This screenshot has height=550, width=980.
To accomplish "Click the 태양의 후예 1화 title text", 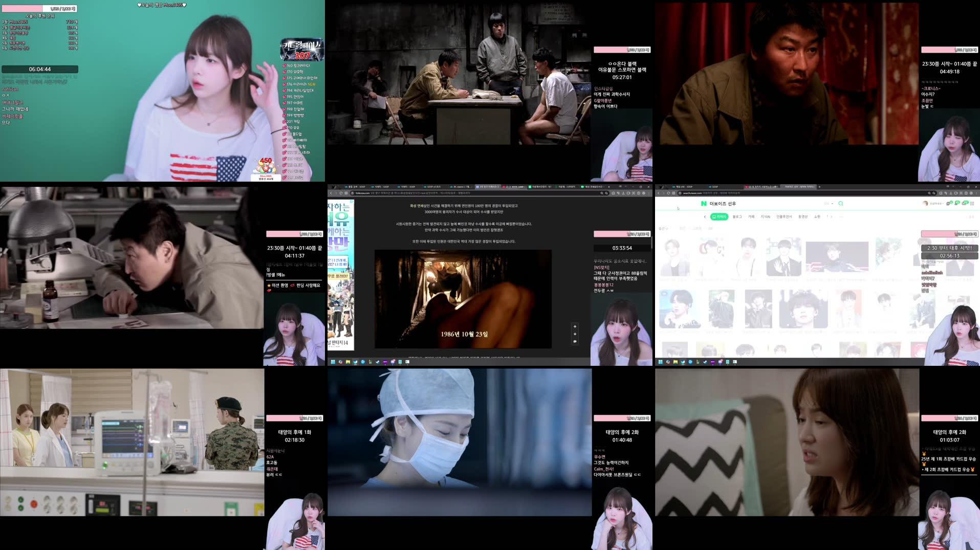I will [x=294, y=432].
